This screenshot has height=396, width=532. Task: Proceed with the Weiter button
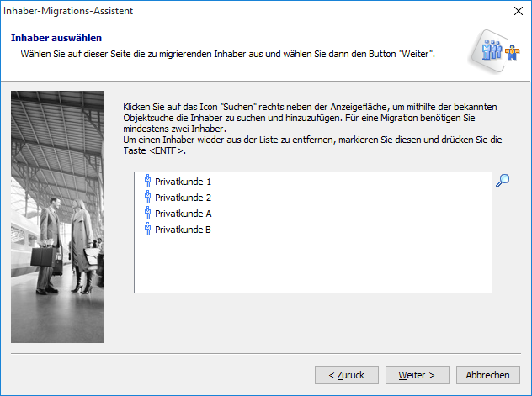[x=417, y=375]
